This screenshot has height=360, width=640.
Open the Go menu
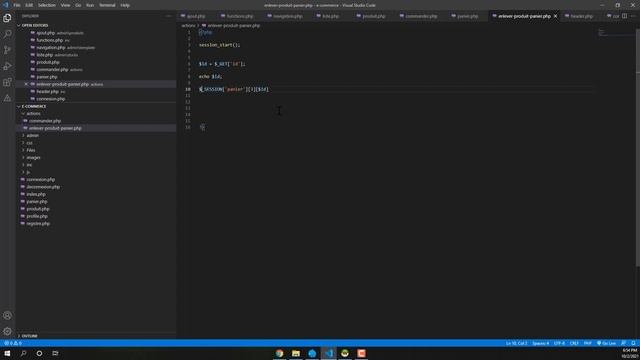click(x=78, y=5)
